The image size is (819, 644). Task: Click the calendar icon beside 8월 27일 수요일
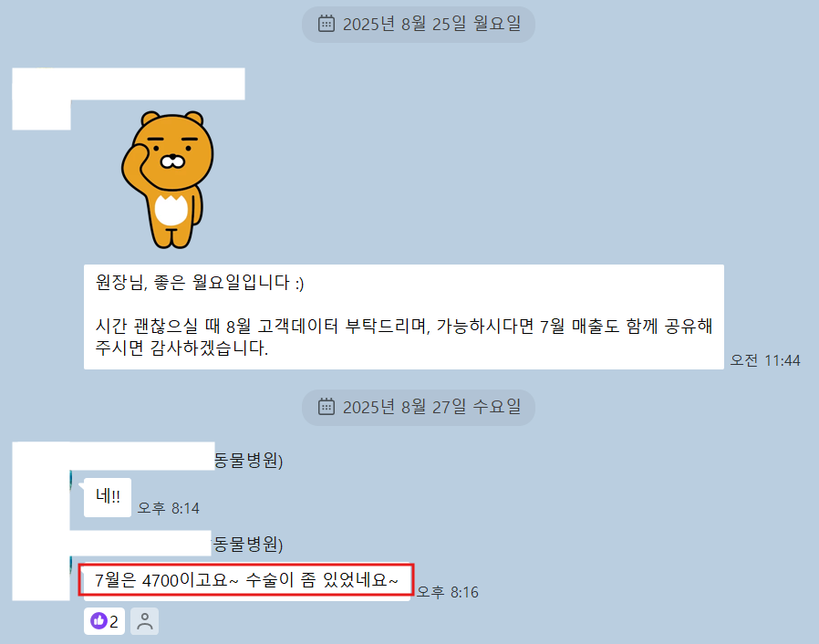point(327,406)
